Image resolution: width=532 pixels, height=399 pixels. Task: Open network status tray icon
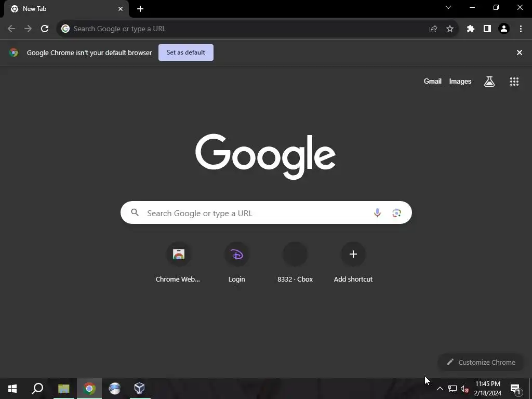(x=453, y=389)
